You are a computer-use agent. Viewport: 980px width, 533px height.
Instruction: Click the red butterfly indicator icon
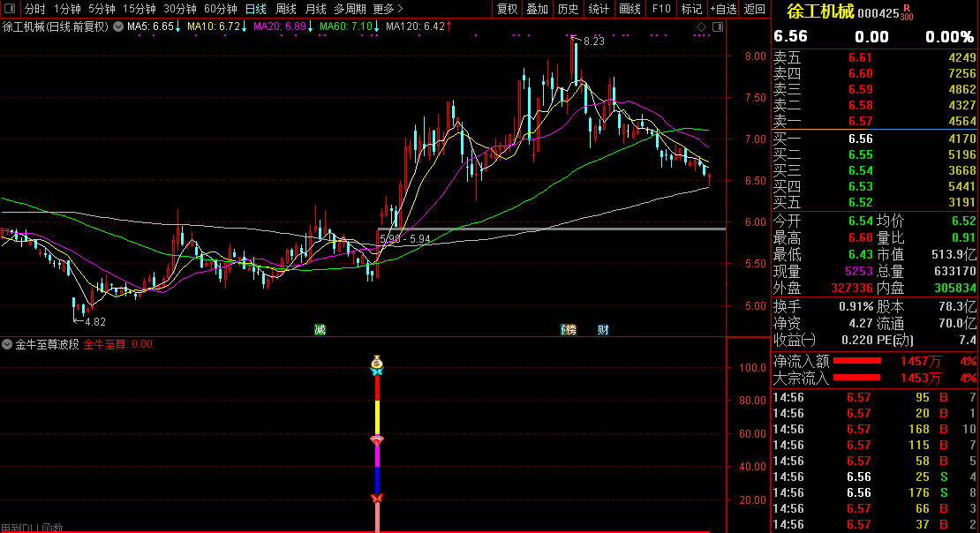coord(377,499)
